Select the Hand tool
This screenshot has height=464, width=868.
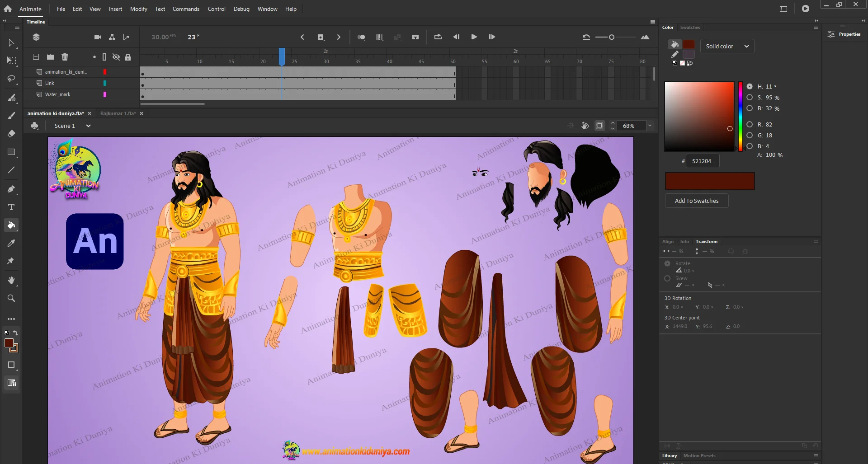pyautogui.click(x=11, y=280)
